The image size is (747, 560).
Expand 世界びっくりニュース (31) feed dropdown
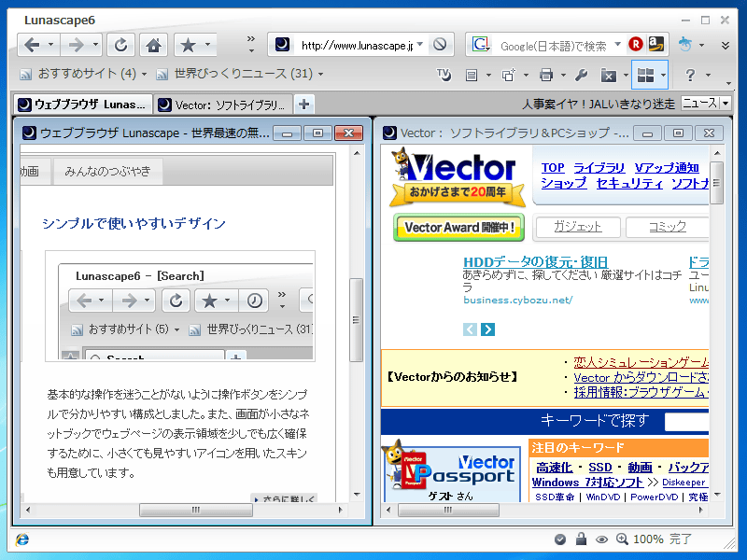point(320,75)
